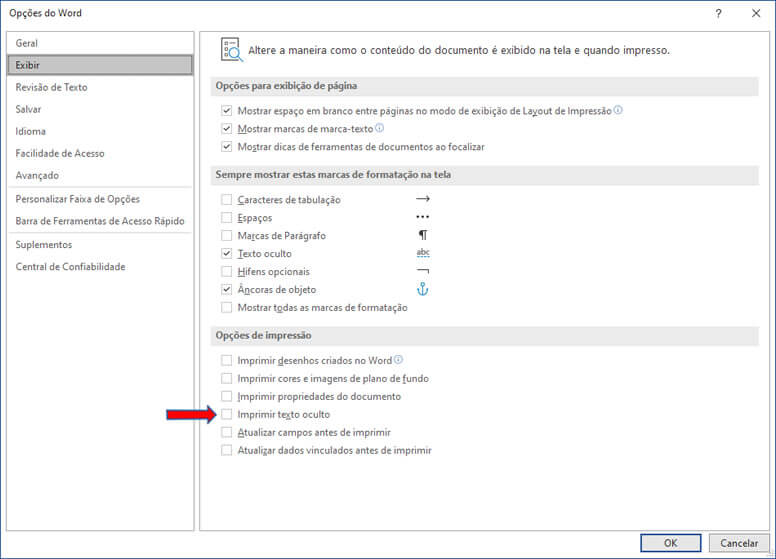Open the Idioma settings
This screenshot has height=559, width=776.
[100, 131]
